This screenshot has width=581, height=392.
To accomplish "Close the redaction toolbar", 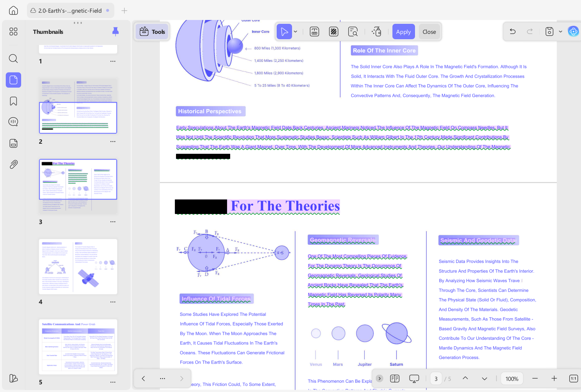I will click(429, 32).
